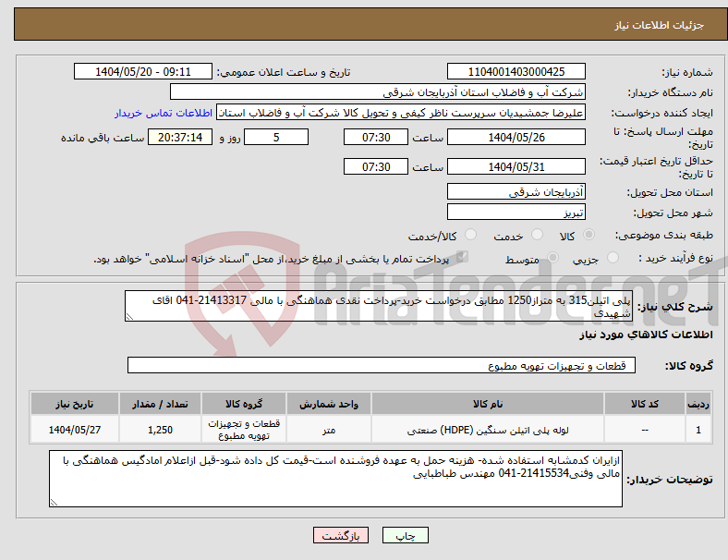This screenshot has width=728, height=560.
Task: Select the خدمت radio button
Action: click(537, 235)
